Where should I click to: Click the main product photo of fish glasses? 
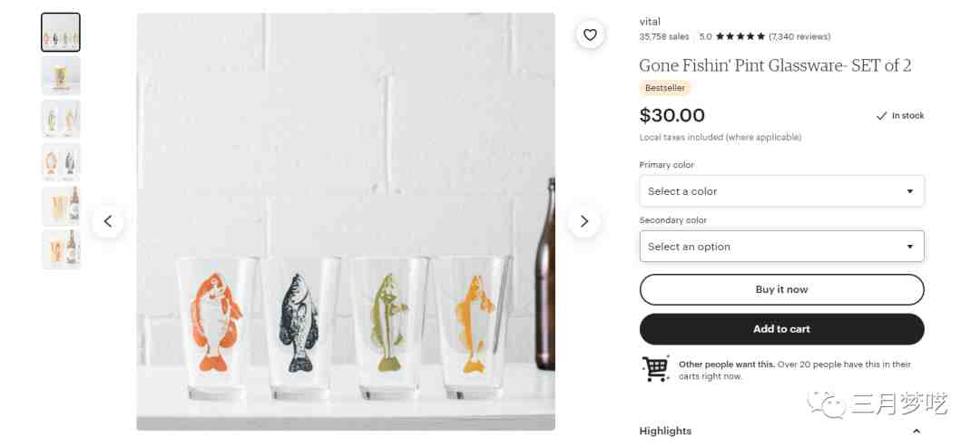point(346,221)
